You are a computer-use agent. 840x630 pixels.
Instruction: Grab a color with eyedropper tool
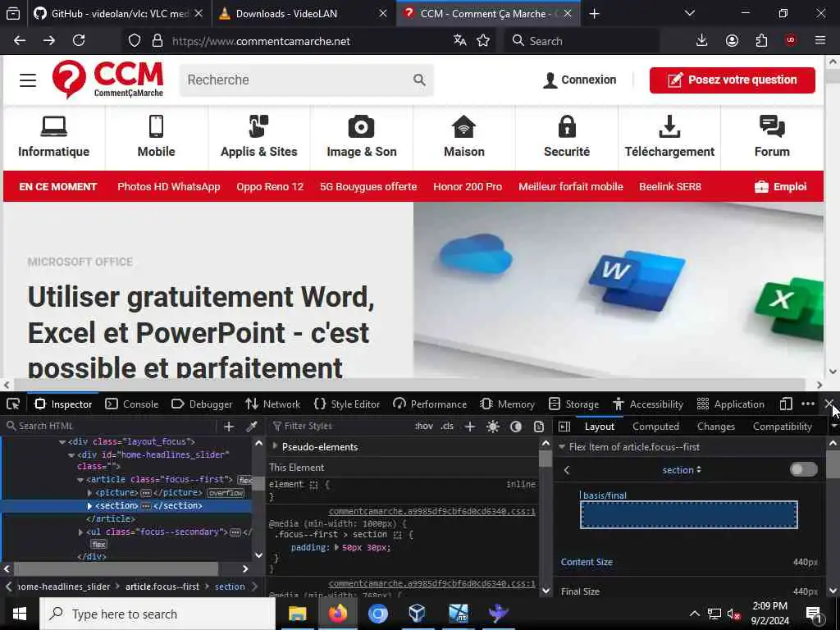[251, 427]
